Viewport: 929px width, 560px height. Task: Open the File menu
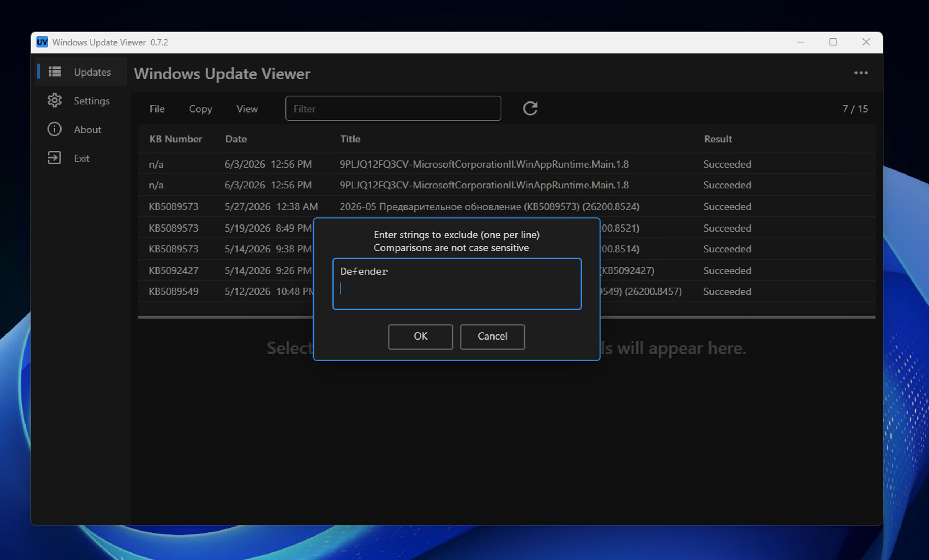[157, 109]
